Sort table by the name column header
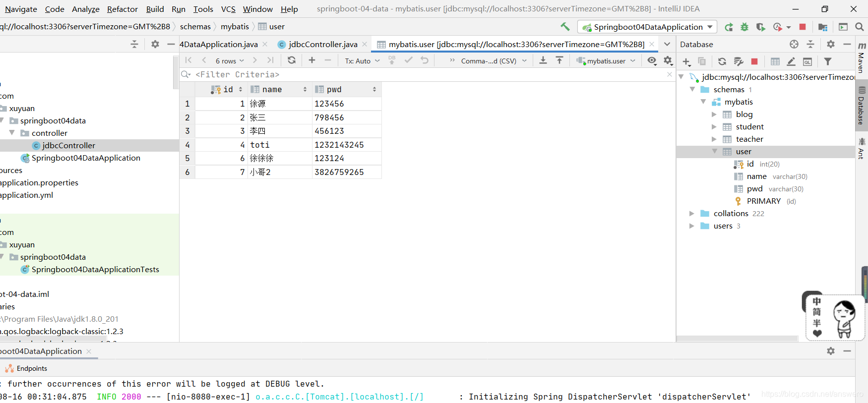The width and height of the screenshot is (868, 403). 279,89
